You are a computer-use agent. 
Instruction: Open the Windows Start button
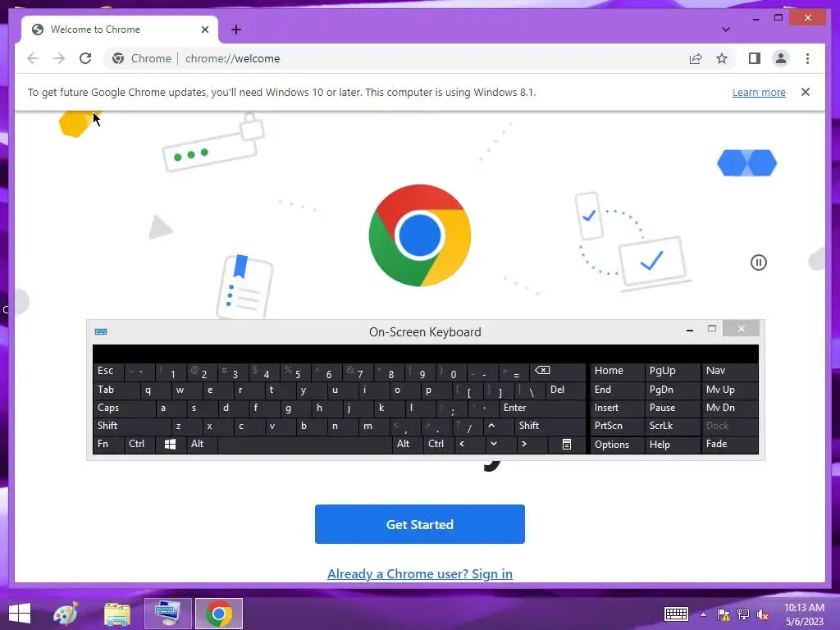[20, 614]
